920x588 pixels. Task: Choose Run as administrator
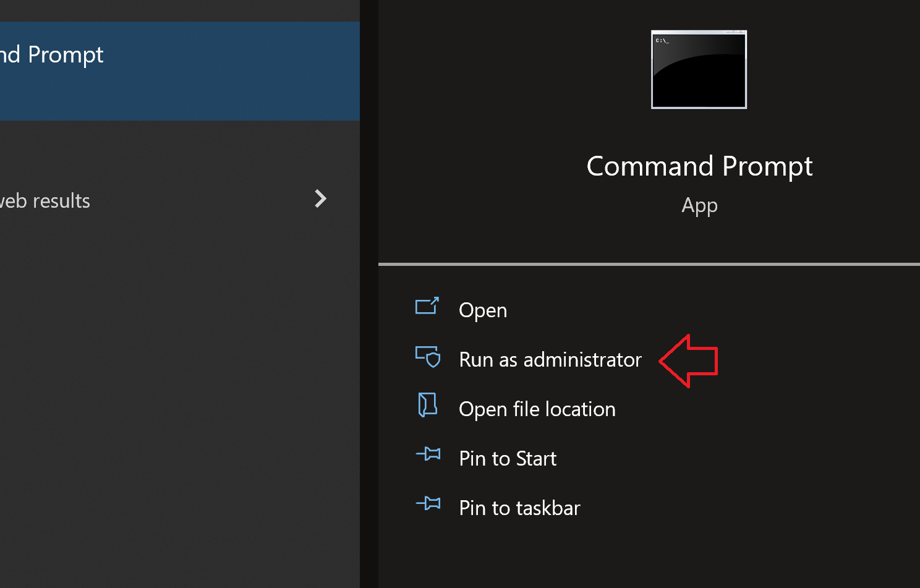click(x=550, y=360)
